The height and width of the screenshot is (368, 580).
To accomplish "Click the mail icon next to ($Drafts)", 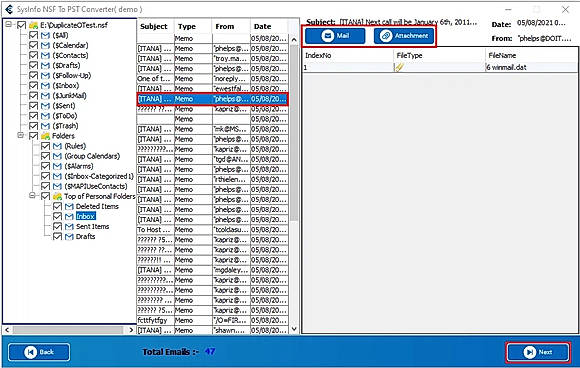I will (x=45, y=65).
